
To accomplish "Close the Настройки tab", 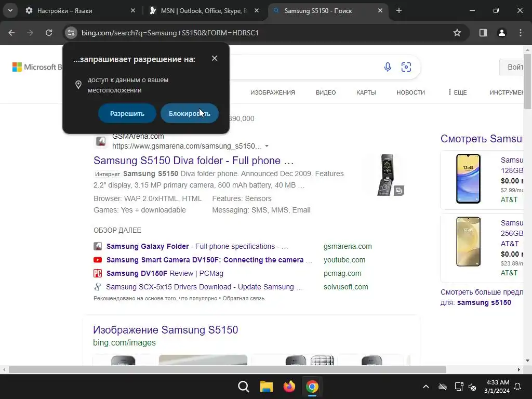I will 133,10.
